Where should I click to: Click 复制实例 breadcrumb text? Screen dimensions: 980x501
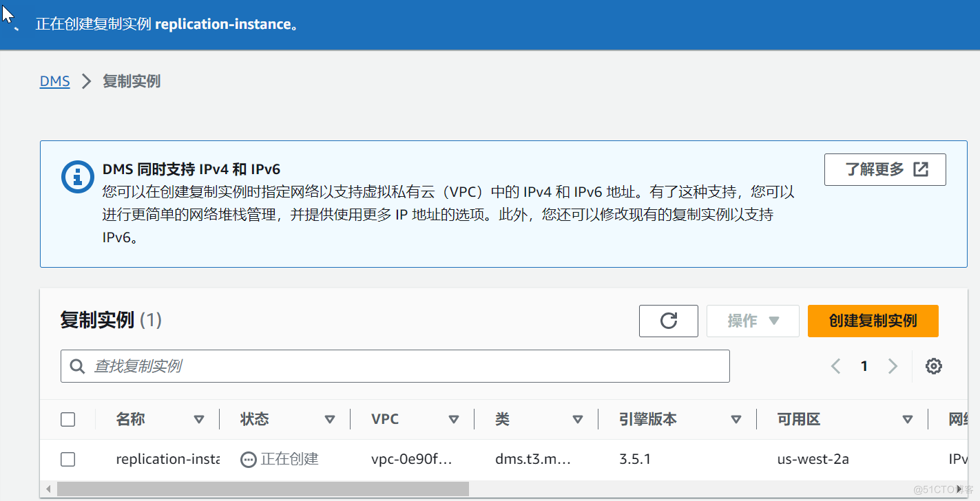click(x=132, y=81)
